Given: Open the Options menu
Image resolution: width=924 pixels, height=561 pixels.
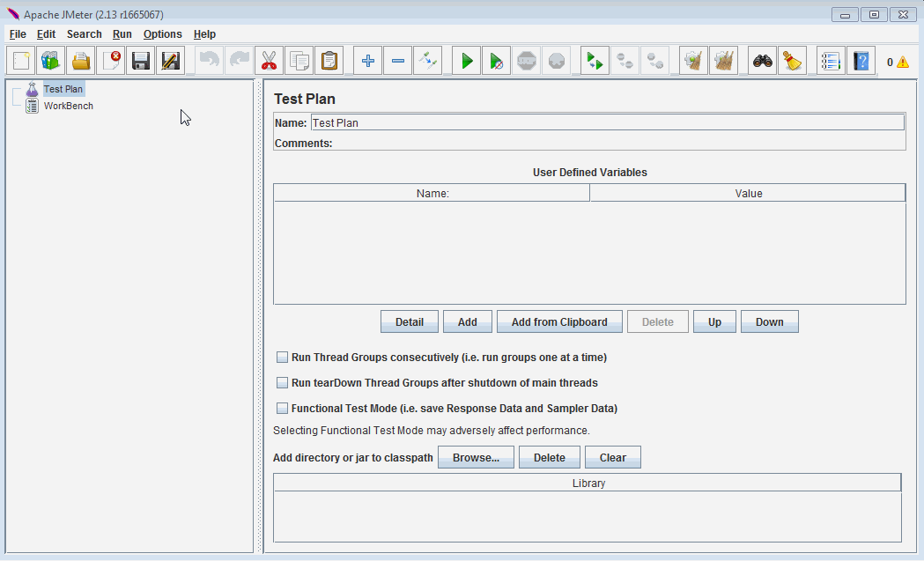Looking at the screenshot, I should click(163, 34).
